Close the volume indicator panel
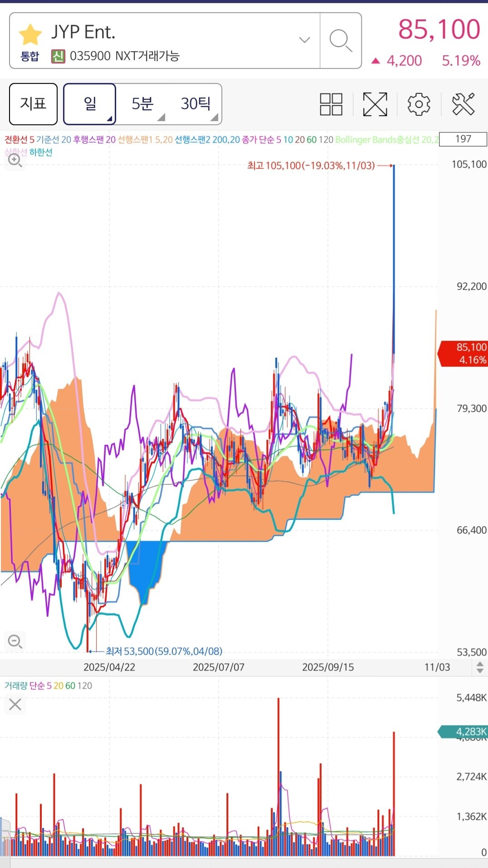This screenshot has height=868, width=488. (15, 705)
